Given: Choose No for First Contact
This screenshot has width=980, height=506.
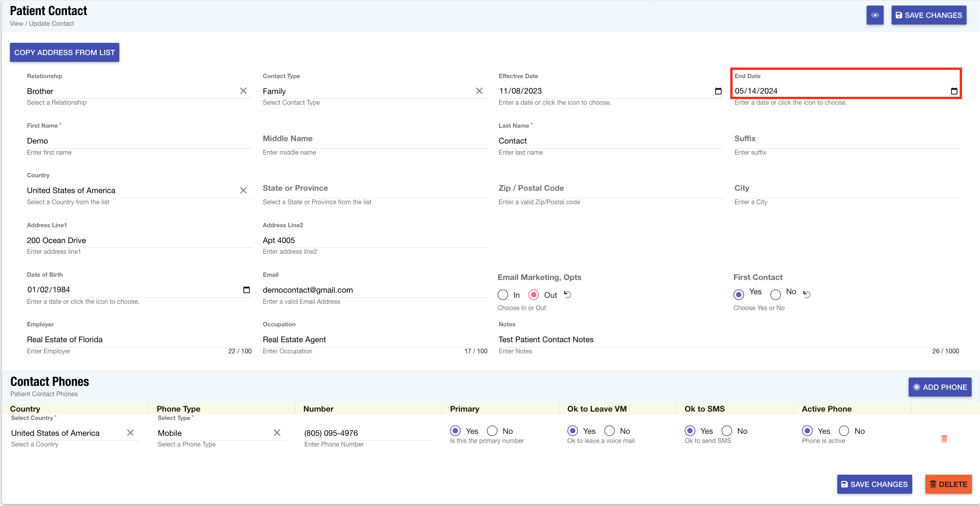Looking at the screenshot, I should [775, 294].
